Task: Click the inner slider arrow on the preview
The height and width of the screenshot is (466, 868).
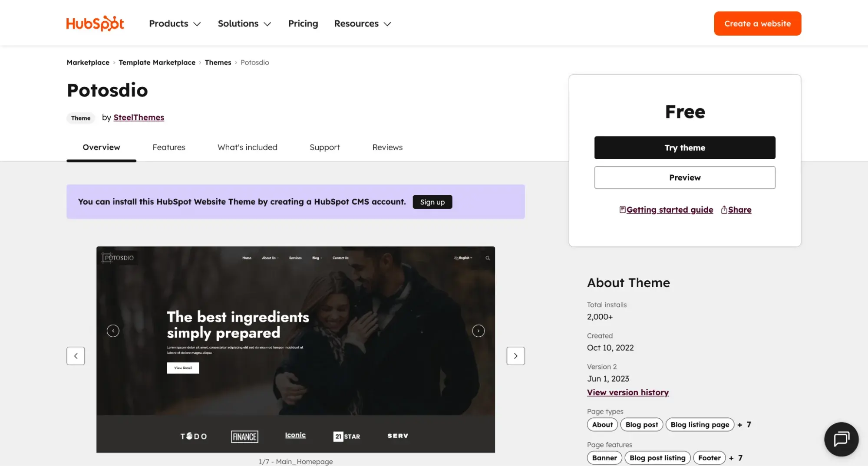Action: point(478,331)
